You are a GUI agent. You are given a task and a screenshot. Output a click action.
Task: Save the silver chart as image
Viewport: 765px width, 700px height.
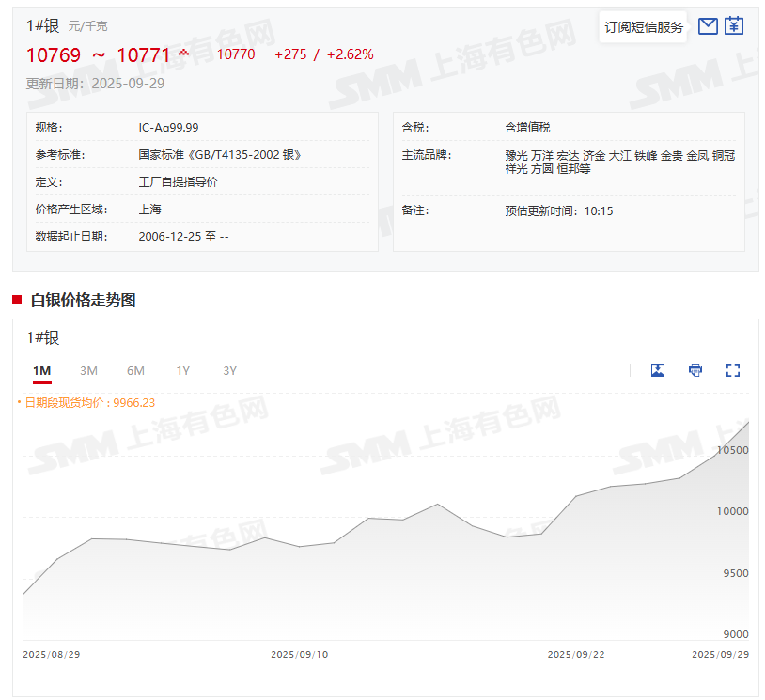click(x=658, y=370)
